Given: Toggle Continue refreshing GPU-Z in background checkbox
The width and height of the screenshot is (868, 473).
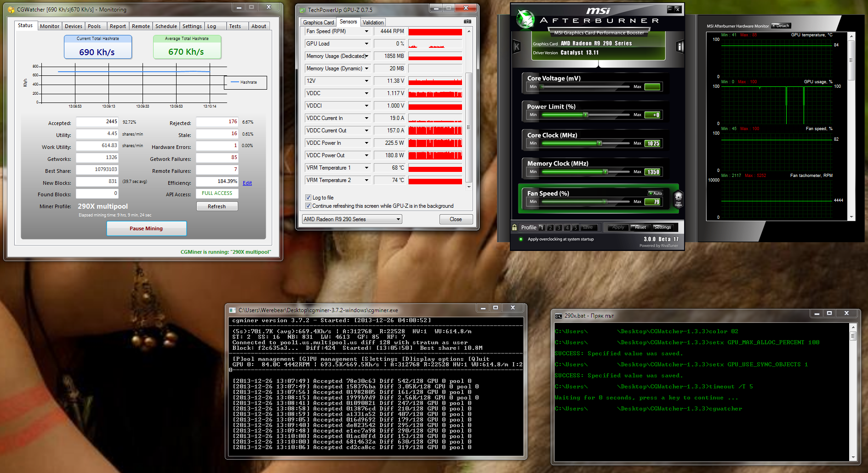Looking at the screenshot, I should pyautogui.click(x=308, y=206).
